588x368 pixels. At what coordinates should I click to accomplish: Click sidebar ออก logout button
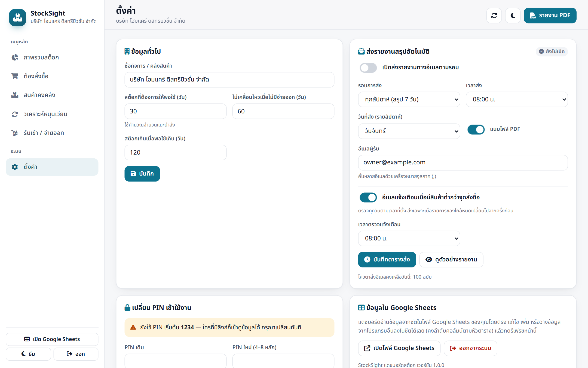click(76, 354)
